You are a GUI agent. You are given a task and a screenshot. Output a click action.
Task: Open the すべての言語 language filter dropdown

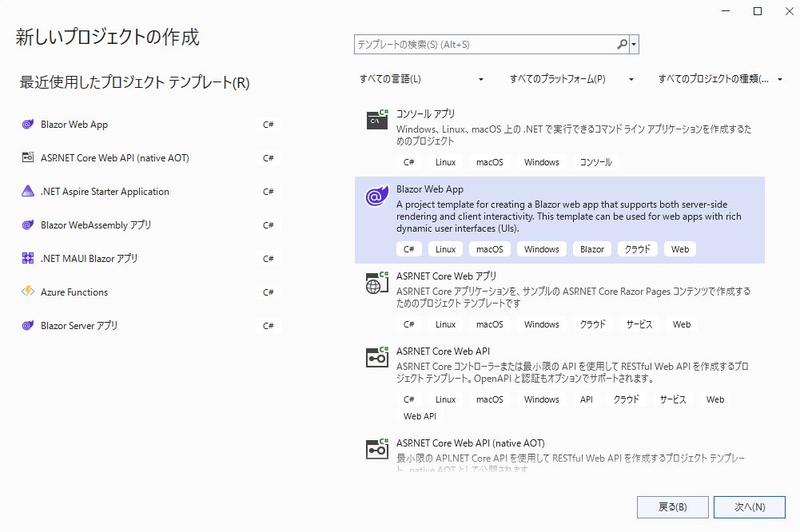pyautogui.click(x=421, y=79)
